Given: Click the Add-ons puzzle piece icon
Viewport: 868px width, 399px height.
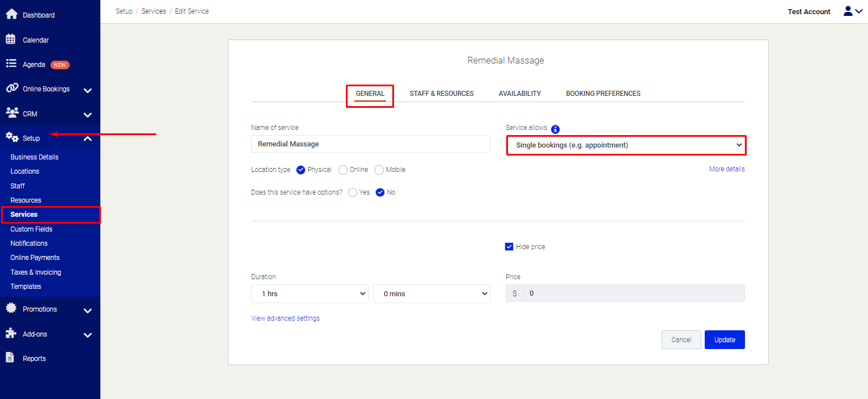Looking at the screenshot, I should [11, 333].
